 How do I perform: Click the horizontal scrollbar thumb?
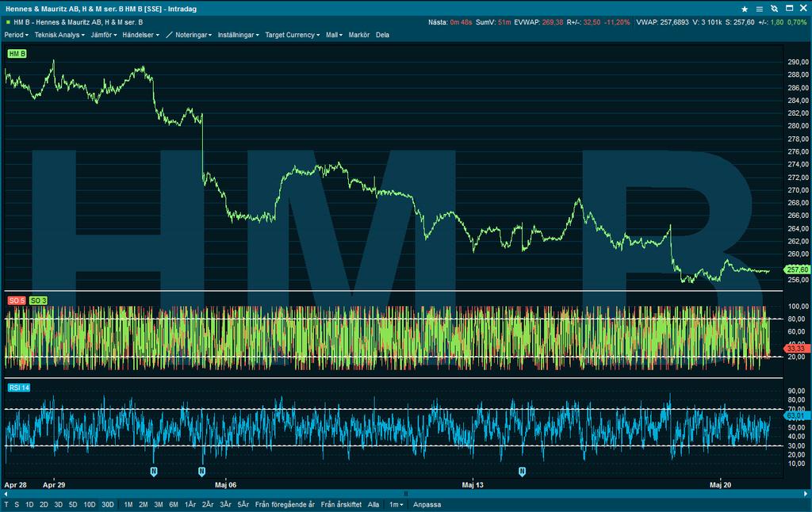406,494
